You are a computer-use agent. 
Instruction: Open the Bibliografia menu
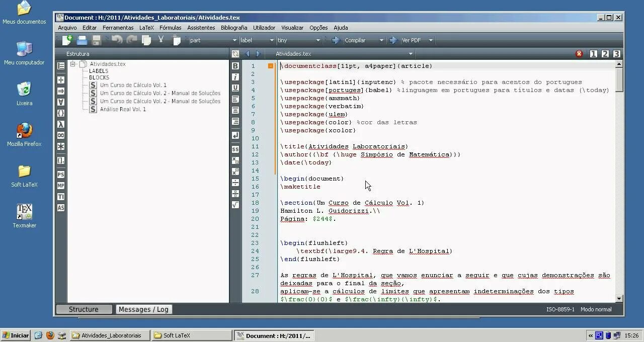(x=234, y=28)
